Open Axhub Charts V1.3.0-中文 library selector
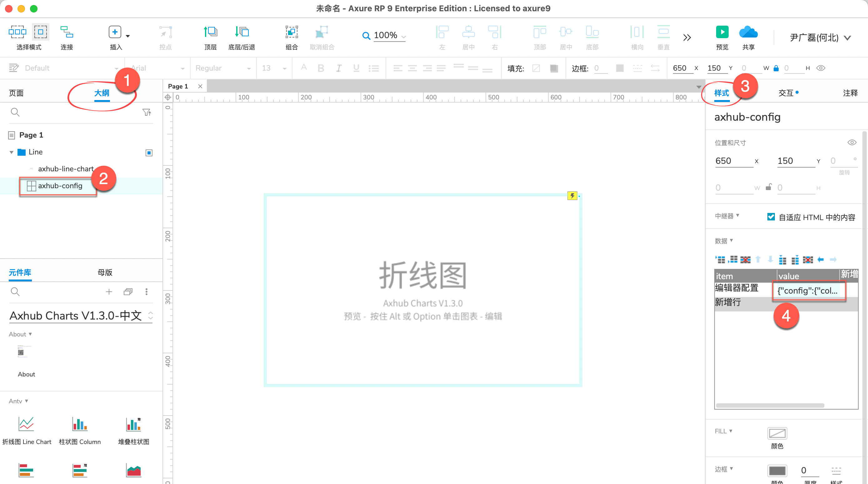 click(81, 316)
